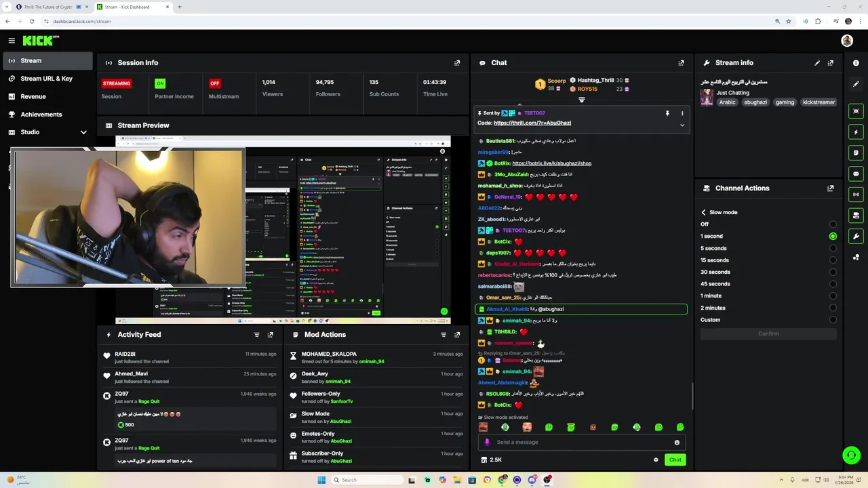Open the pinned message options menu
This screenshot has height=488, width=868.
[x=682, y=113]
